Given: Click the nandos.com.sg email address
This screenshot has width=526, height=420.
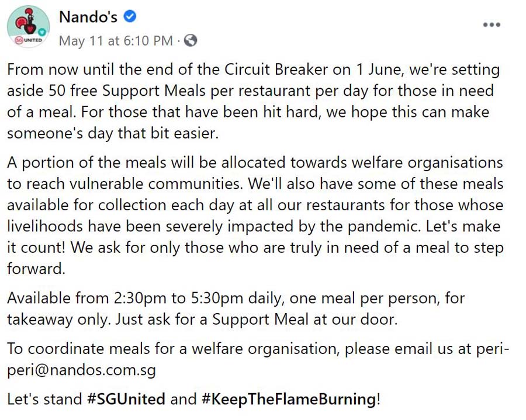Looking at the screenshot, I should click(82, 370).
